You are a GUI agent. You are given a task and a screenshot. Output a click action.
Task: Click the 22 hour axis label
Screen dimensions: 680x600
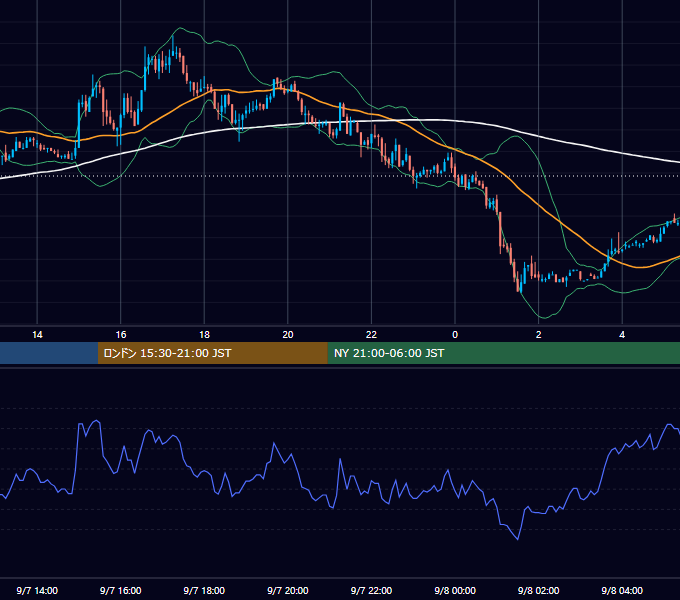point(371,335)
